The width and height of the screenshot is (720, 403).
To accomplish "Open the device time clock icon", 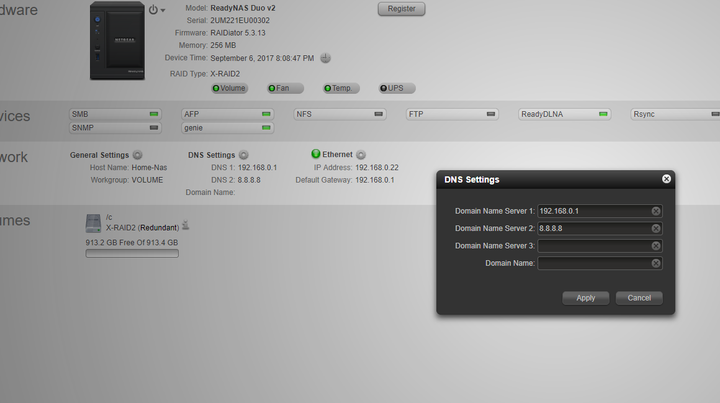I will 325,58.
